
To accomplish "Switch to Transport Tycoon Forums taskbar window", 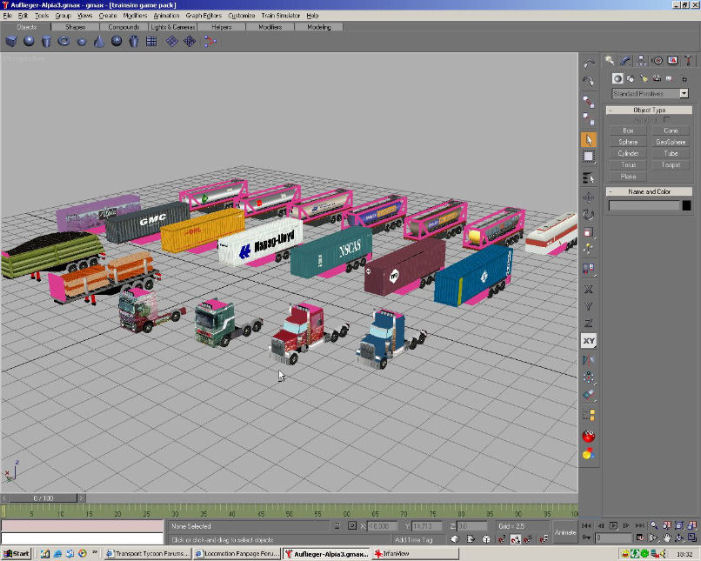I will [x=148, y=554].
